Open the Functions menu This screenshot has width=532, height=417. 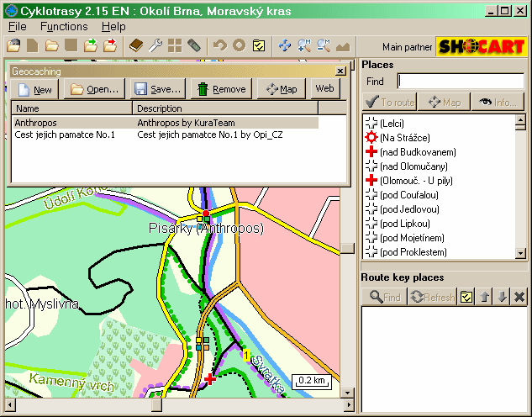pos(64,26)
